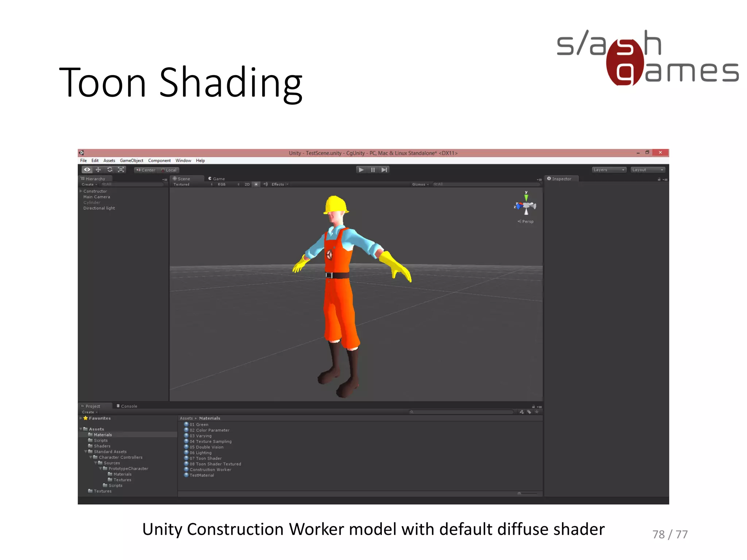
Task: Adjust the project icon size slider
Action: pos(519,494)
